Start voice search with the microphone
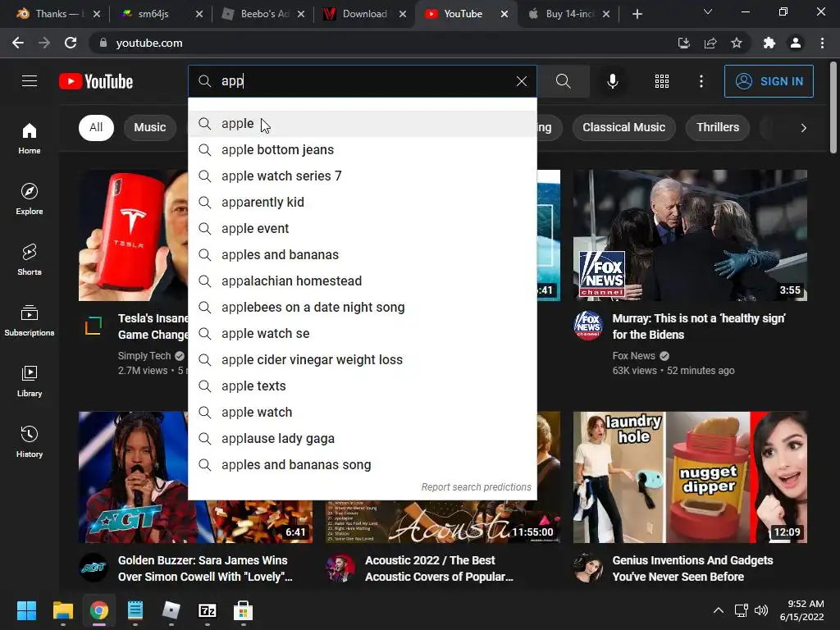This screenshot has width=840, height=630. coord(612,81)
